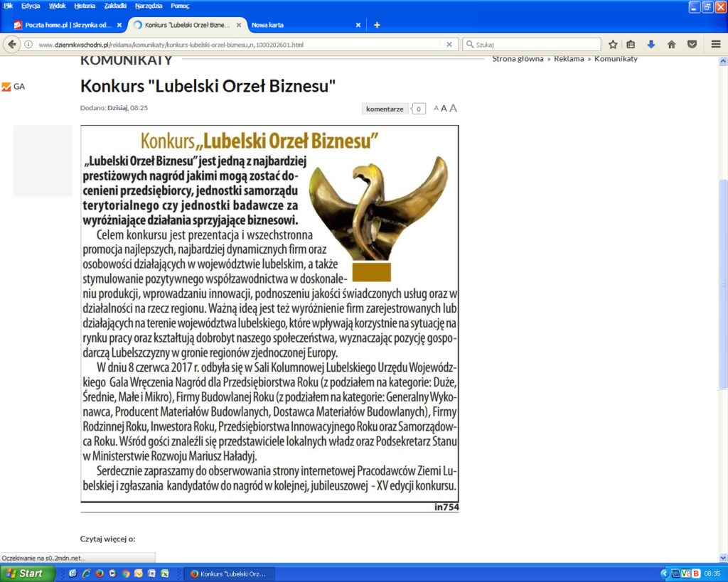Open the Narzędzia menu
This screenshot has width=728, height=582.
pos(149,6)
